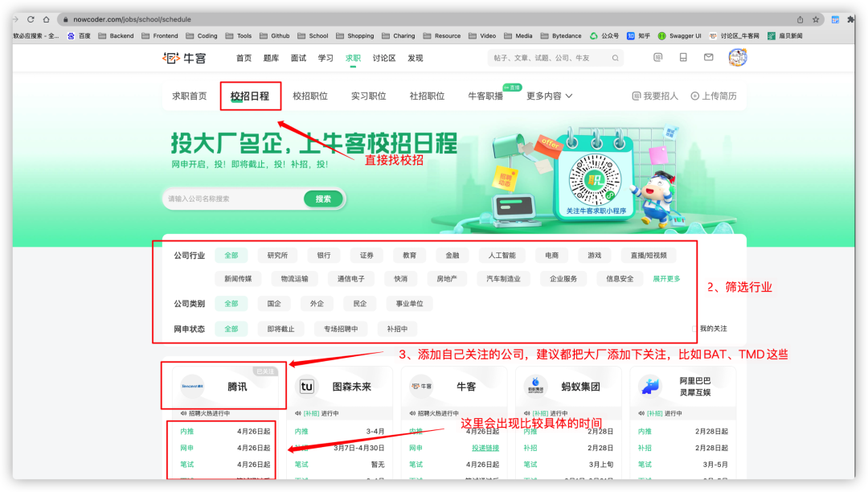Open the Shopping bookmark folder

[x=355, y=36]
